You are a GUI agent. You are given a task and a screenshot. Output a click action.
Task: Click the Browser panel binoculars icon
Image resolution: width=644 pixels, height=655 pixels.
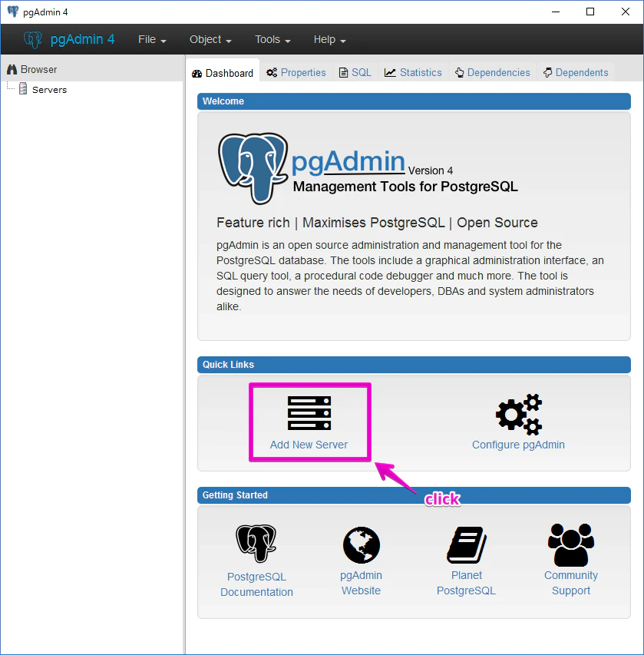[x=12, y=69]
